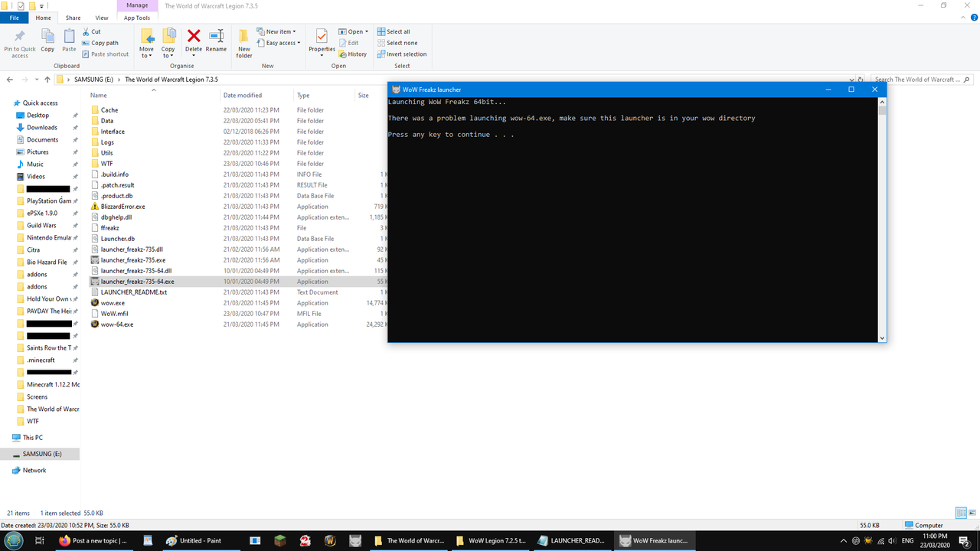
Task: Click Copy path in ribbon
Action: pos(100,43)
